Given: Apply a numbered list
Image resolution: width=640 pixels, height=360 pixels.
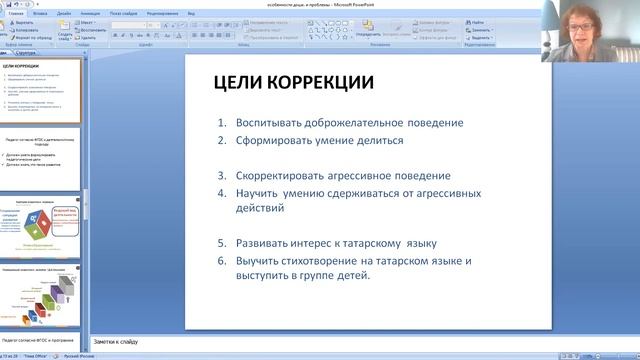Looking at the screenshot, I should pos(207,25).
